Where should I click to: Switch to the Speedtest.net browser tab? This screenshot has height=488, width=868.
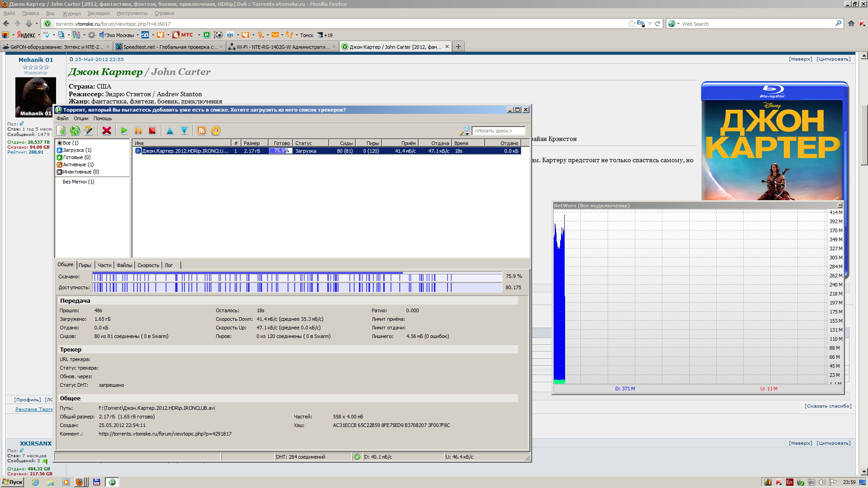pos(169,47)
